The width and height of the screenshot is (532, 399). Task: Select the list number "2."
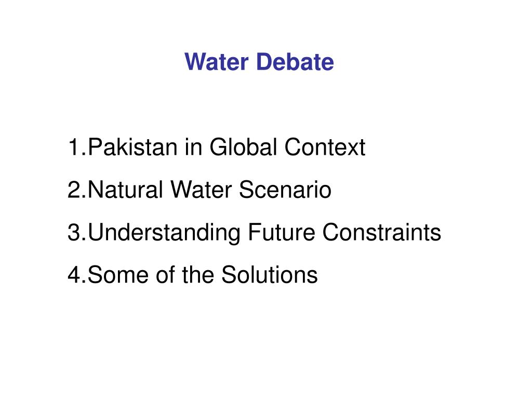pyautogui.click(x=77, y=189)
